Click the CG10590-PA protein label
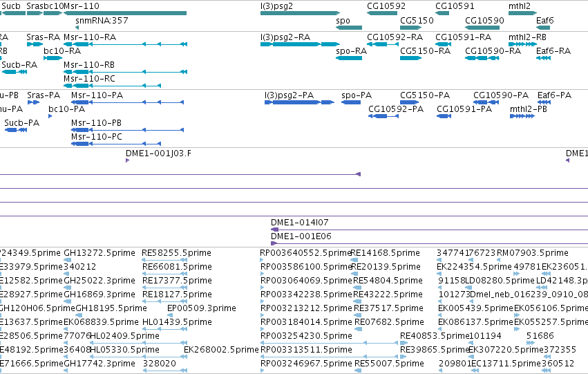The width and height of the screenshot is (588, 374). pos(501,95)
